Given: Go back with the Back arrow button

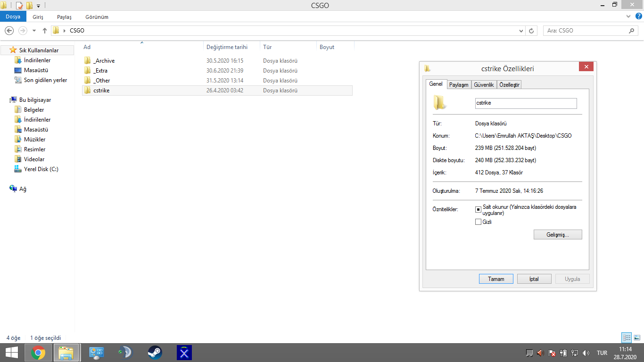Looking at the screenshot, I should pos(9,31).
